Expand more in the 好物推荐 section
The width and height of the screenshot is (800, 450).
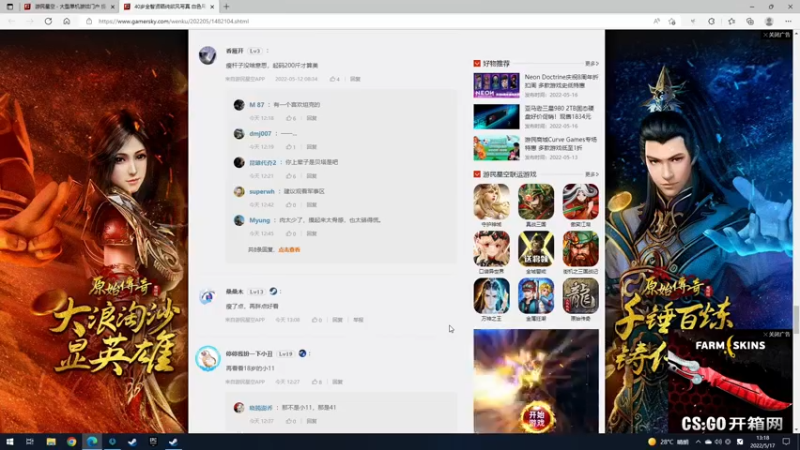click(592, 64)
